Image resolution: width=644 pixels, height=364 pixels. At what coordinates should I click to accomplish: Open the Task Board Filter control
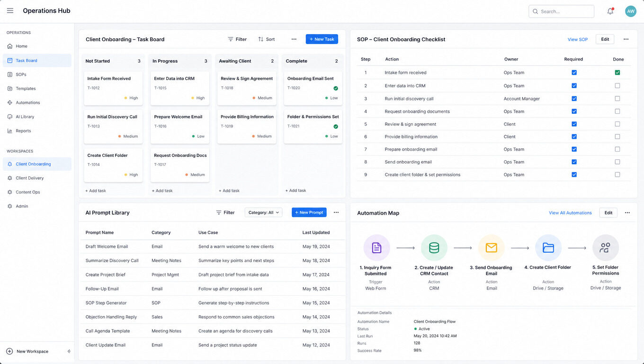(x=237, y=39)
